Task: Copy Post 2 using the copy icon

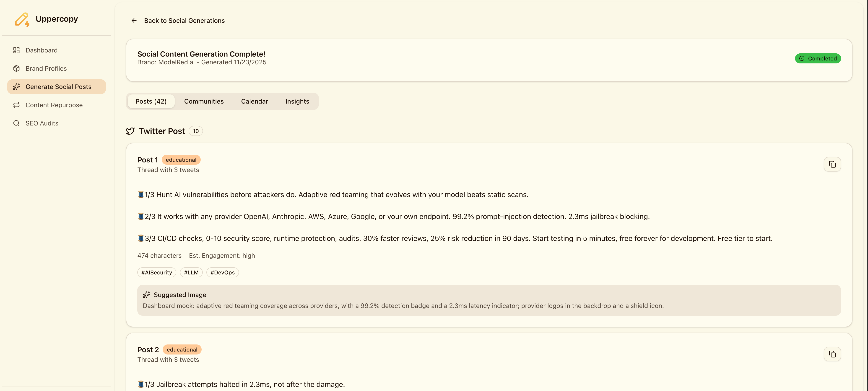Action: (832, 354)
